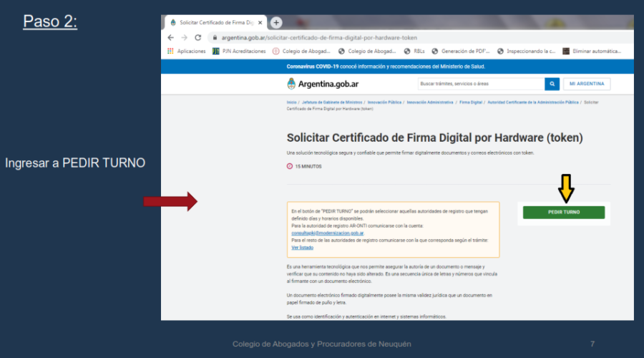Viewport: 644px width, 358px height.
Task: Open Inspeccionando la c... bookmark
Action: [x=526, y=52]
